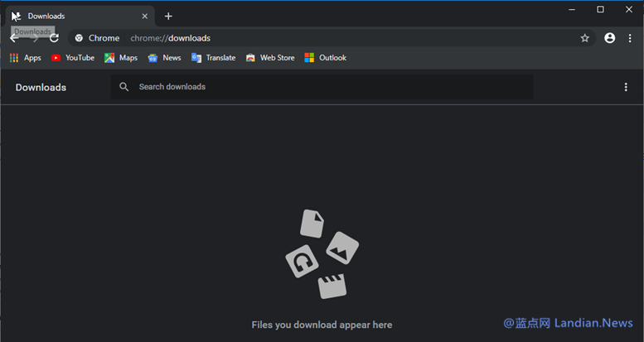This screenshot has height=342, width=644.
Task: Open Chrome's main three-dot menu
Action: 628,38
